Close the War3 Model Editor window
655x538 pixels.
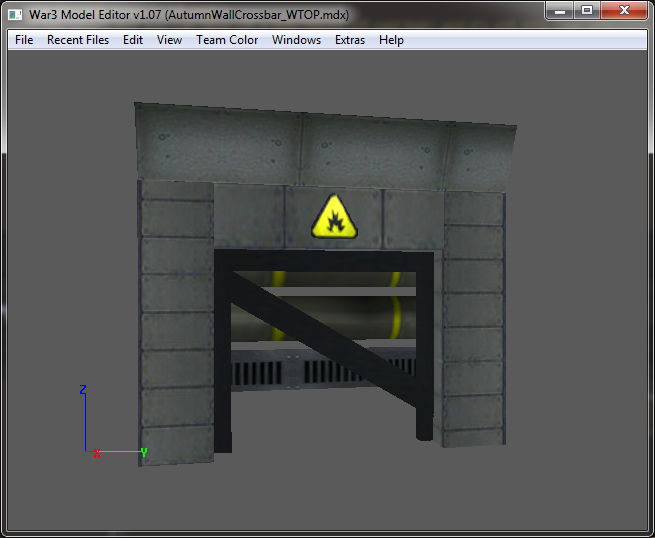pyautogui.click(x=624, y=10)
